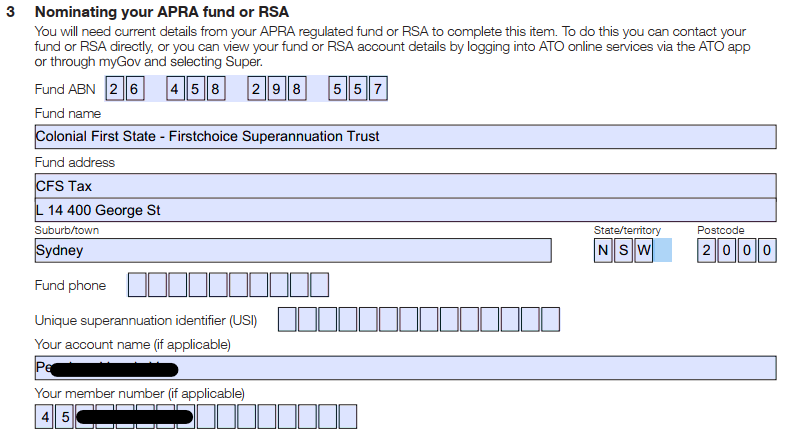789x437 pixels.
Task: Select the first Postcode box containing 2
Action: 706,250
